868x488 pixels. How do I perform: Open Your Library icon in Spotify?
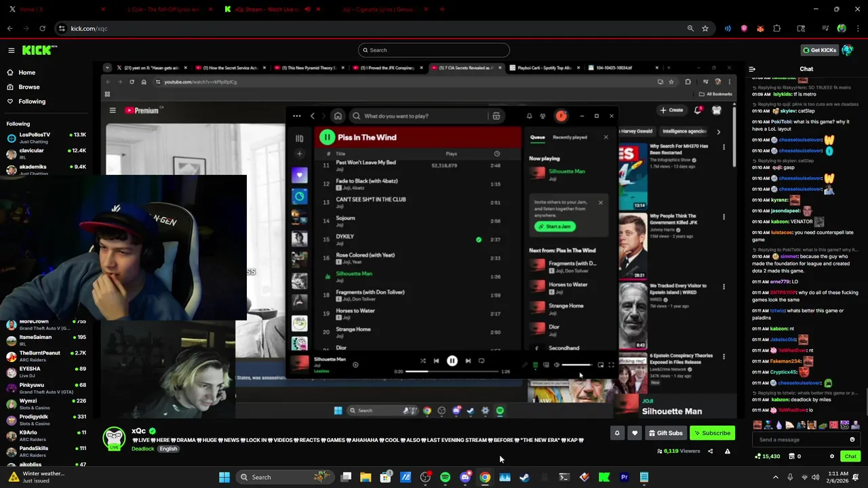pos(299,138)
